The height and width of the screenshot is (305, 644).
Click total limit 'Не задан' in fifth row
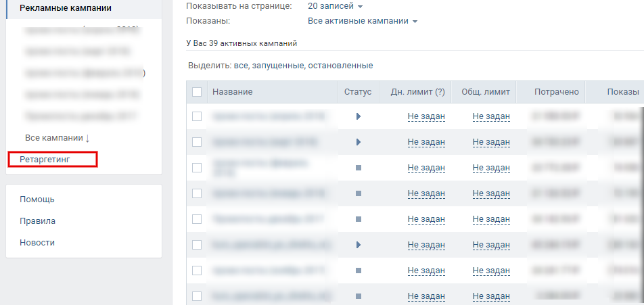491,219
